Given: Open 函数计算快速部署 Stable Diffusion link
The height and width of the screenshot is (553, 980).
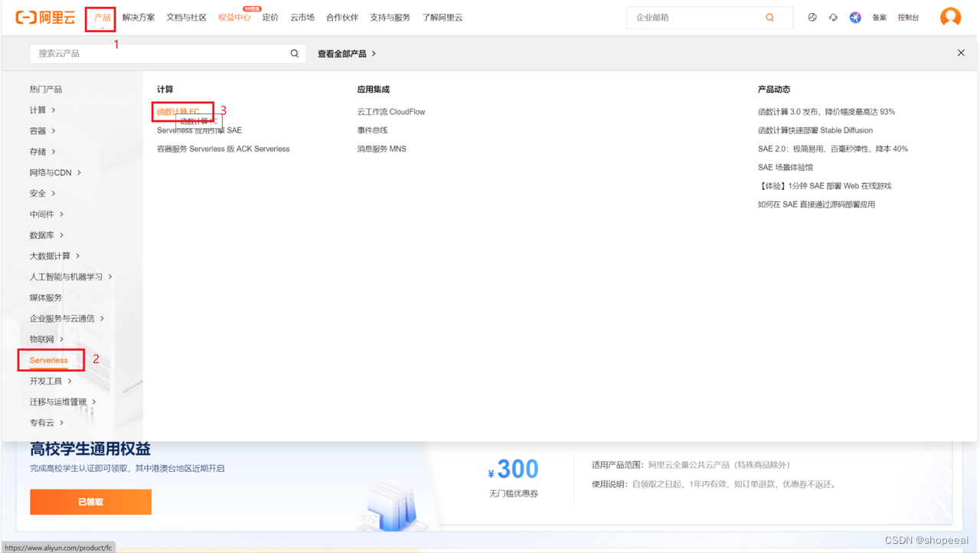Looking at the screenshot, I should pos(815,130).
